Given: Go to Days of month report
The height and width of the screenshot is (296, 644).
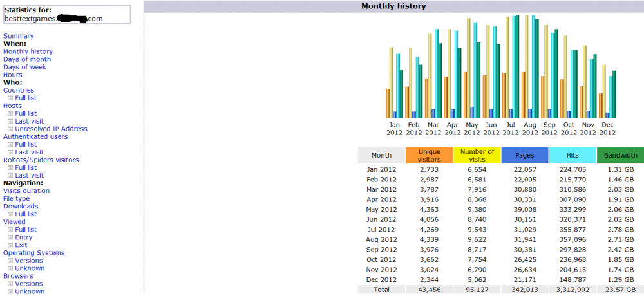Looking at the screenshot, I should [27, 59].
